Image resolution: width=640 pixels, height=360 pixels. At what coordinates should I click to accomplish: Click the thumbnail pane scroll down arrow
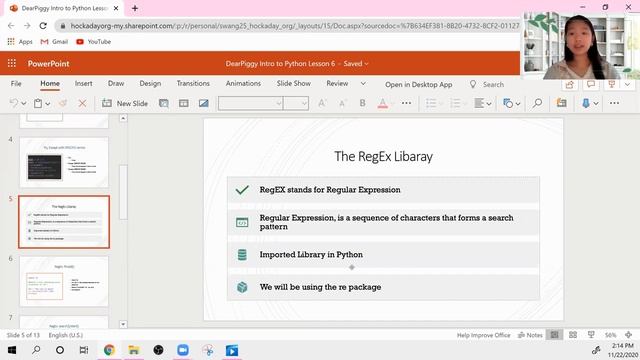point(123,324)
